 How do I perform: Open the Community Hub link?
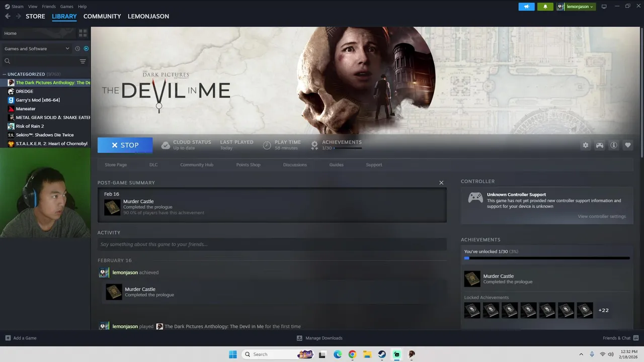coord(197,165)
